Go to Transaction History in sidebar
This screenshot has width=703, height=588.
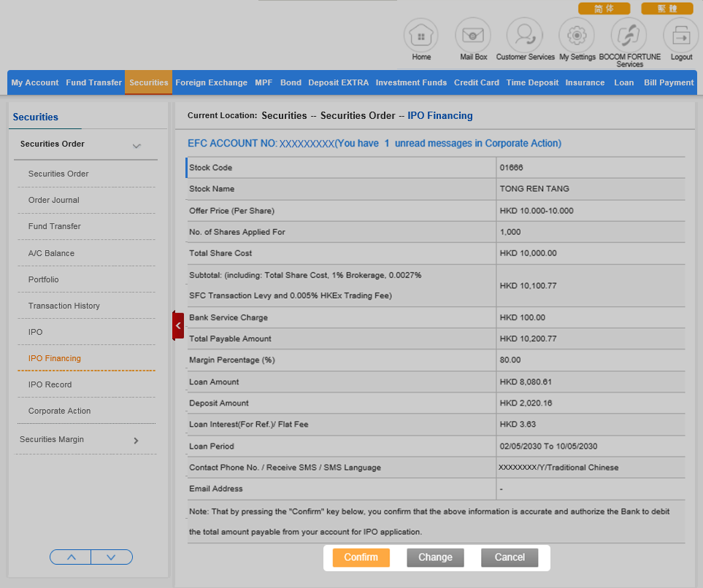tap(64, 306)
